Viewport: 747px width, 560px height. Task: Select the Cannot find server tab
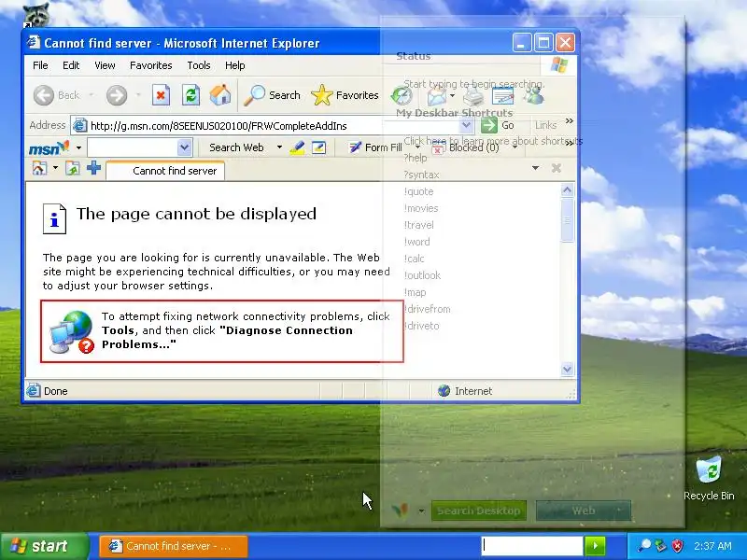tap(165, 171)
